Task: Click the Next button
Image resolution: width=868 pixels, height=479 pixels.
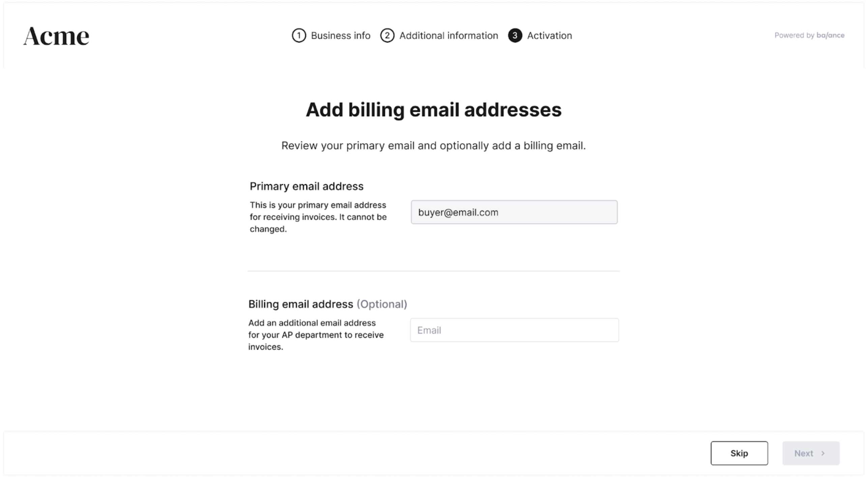Action: (811, 453)
